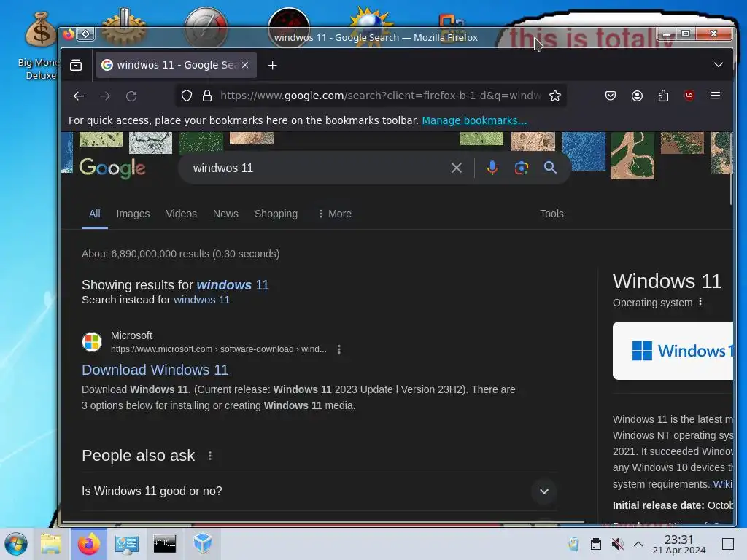Open Download Windows 11 result
747x560 pixels.
(155, 370)
